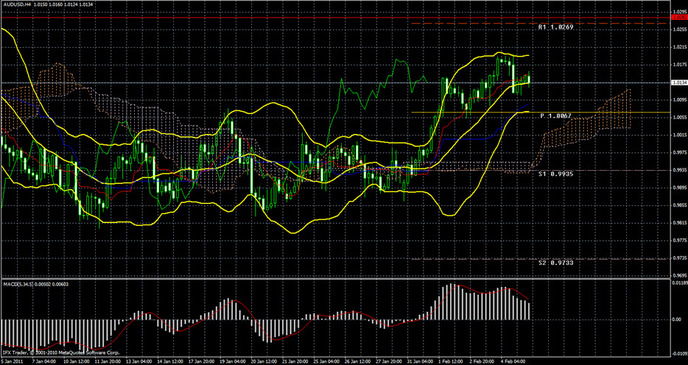Select the P 1.0067 pivot label
This screenshot has height=365, width=688.
click(555, 116)
